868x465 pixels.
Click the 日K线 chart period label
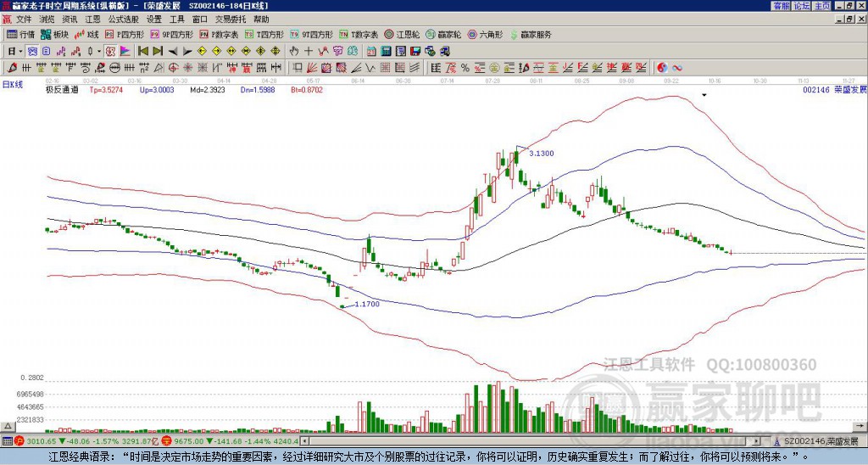pyautogui.click(x=13, y=84)
